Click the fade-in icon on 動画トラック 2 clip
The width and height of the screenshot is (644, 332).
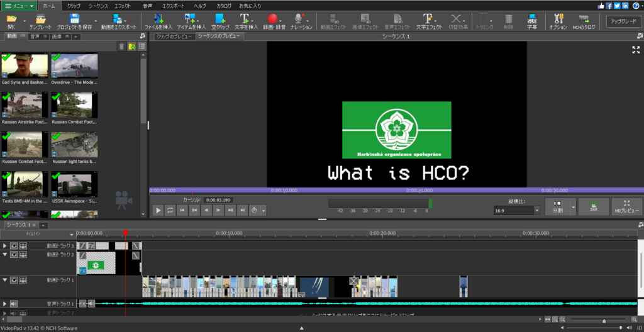(82, 255)
